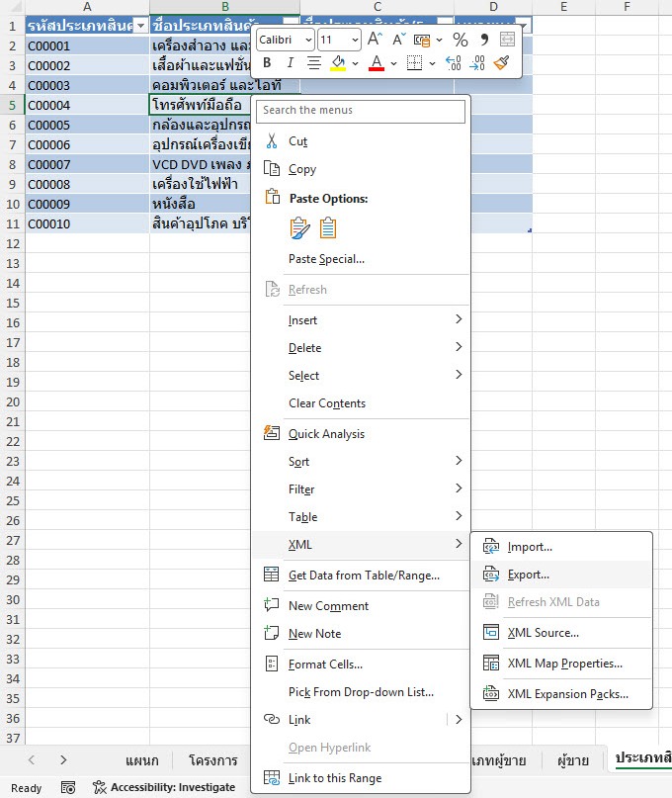This screenshot has height=798, width=672.
Task: Open accounting format dropdown arrow
Action: tap(439, 40)
